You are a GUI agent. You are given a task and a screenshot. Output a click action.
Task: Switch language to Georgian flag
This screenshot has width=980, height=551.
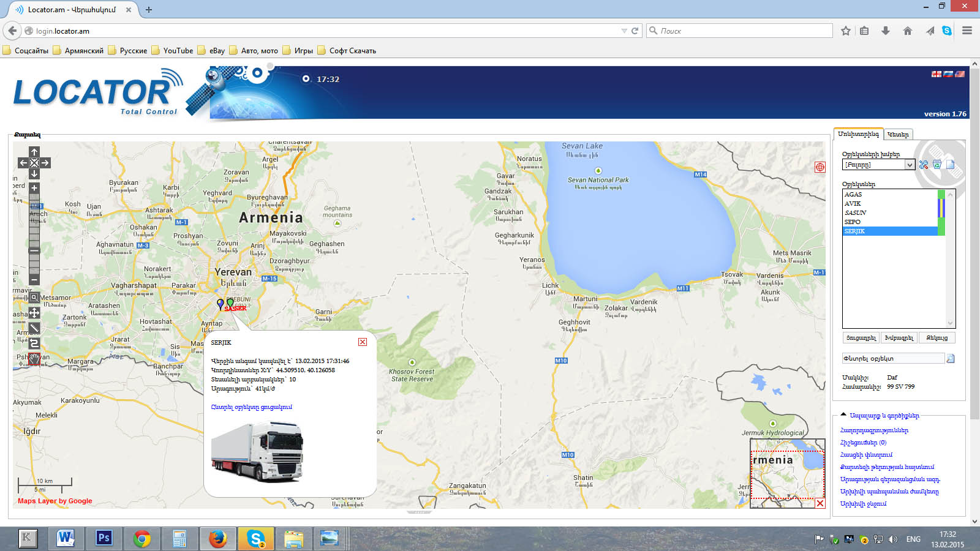937,74
